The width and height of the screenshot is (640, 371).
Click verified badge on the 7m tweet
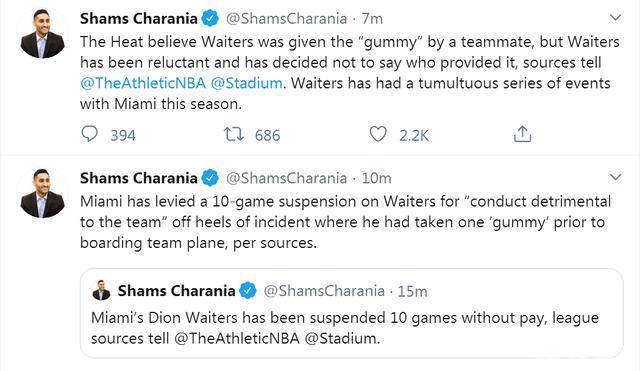point(210,18)
